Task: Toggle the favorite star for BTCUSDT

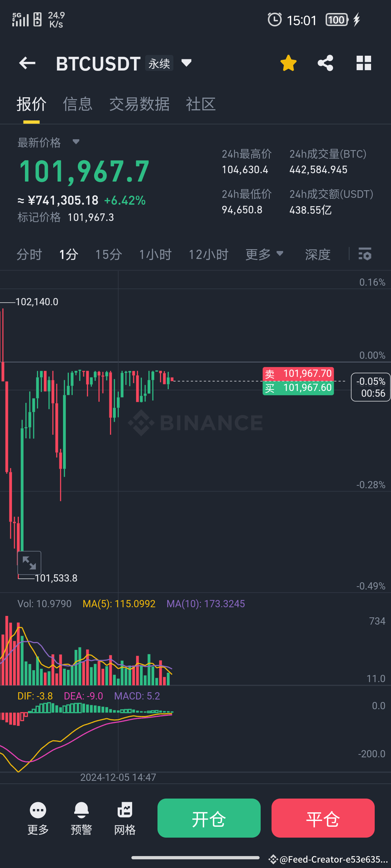Action: coord(288,63)
